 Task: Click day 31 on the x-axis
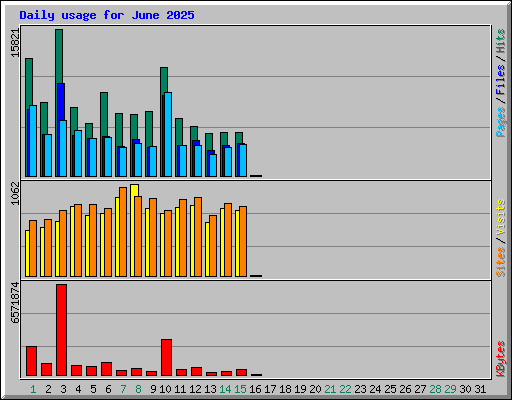pyautogui.click(x=480, y=389)
